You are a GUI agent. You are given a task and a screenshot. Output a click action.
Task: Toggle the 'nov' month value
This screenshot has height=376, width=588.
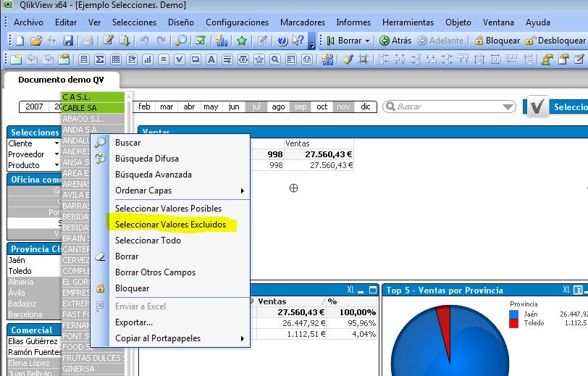point(343,106)
